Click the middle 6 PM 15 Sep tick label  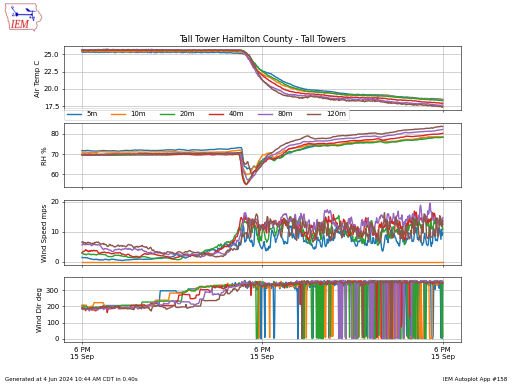pyautogui.click(x=262, y=353)
